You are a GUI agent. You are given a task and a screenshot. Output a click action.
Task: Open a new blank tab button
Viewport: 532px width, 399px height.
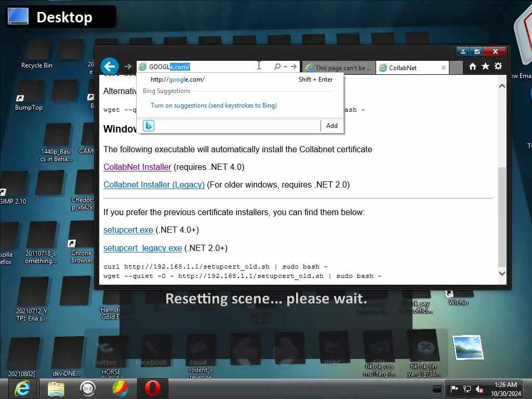pos(456,68)
